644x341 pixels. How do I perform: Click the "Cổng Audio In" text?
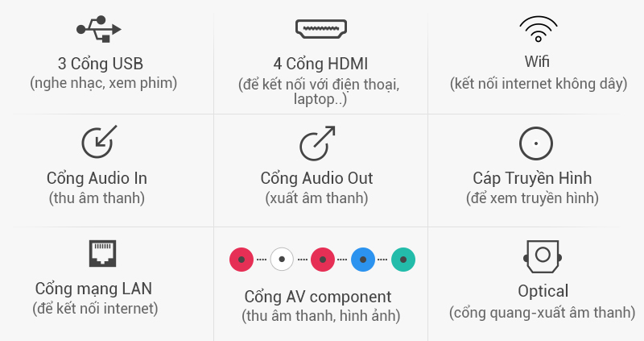coord(97,178)
